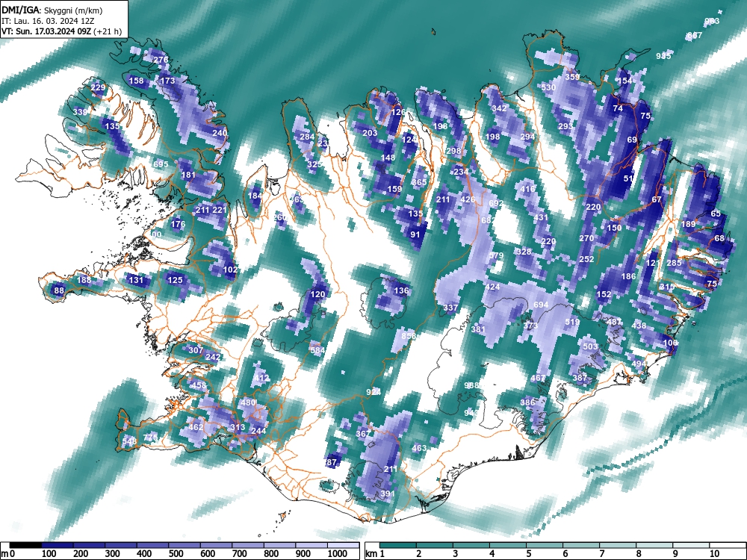Click the 203 value label
This screenshot has height=560, width=747.
click(370, 133)
